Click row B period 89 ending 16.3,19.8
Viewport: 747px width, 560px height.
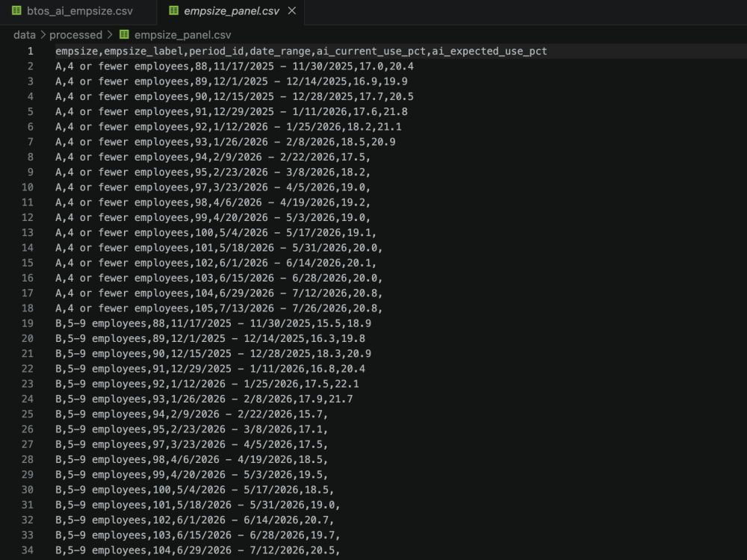coord(210,338)
